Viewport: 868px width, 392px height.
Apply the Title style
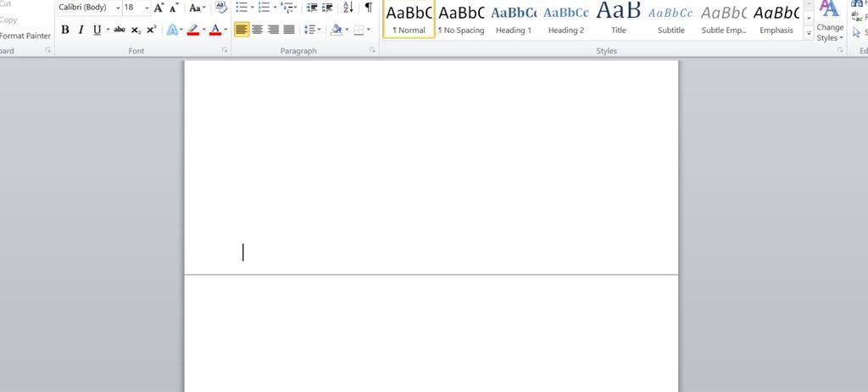click(619, 19)
